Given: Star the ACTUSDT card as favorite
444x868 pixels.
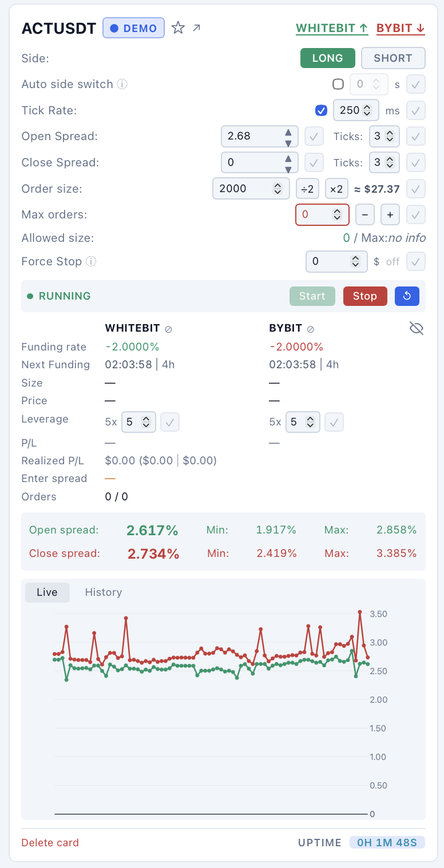Looking at the screenshot, I should (x=179, y=27).
